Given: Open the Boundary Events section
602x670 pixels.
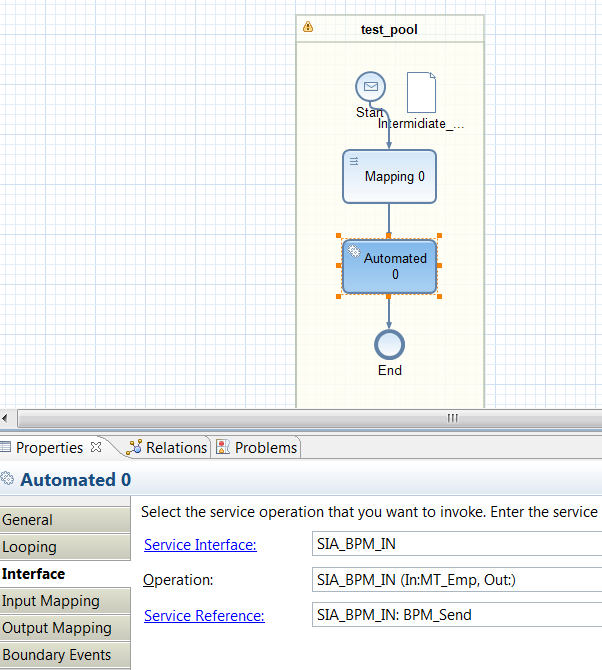Looking at the screenshot, I should (x=65, y=655).
